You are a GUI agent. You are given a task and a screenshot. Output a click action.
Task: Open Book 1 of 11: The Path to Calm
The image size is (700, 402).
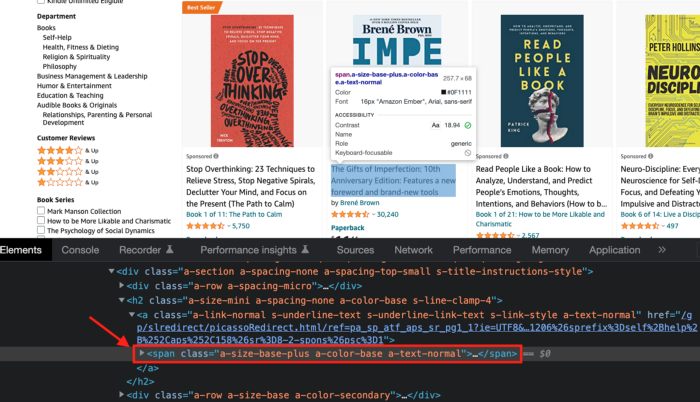(234, 214)
